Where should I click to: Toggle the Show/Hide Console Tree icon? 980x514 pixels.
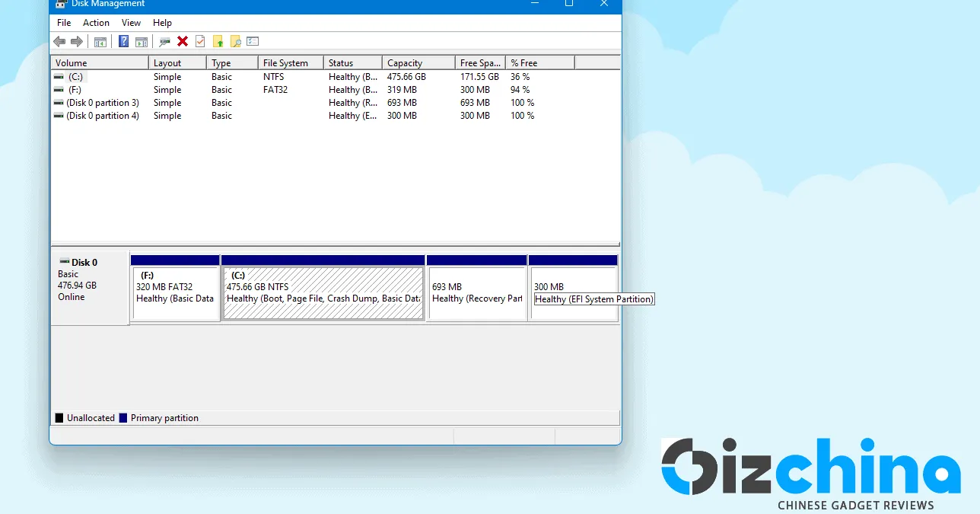(100, 42)
